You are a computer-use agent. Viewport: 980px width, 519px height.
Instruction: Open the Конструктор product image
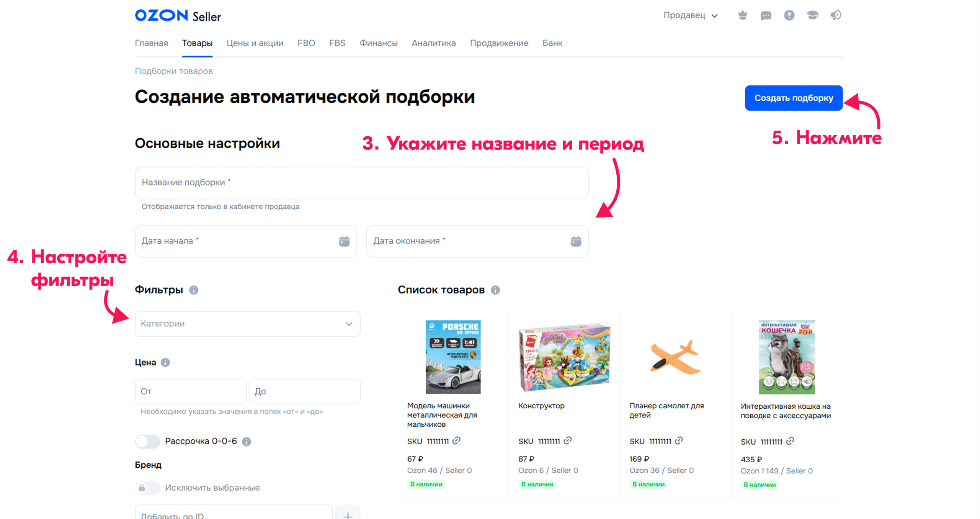[564, 357]
